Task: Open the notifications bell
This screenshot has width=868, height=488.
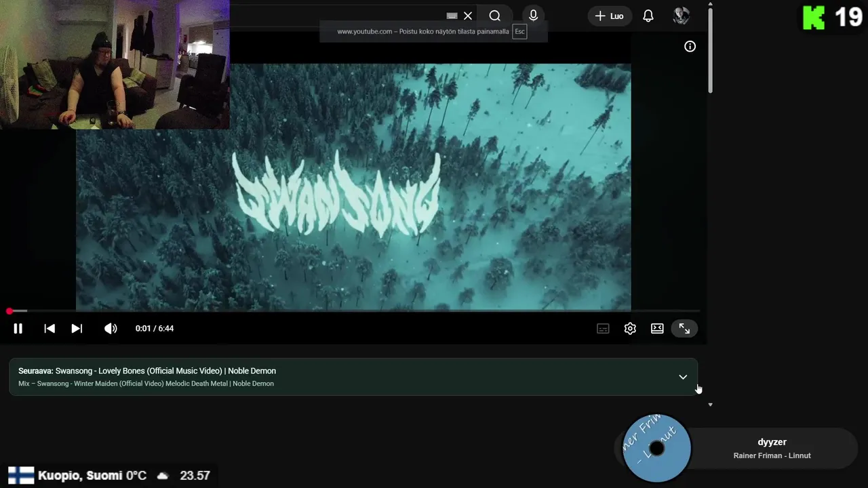Action: (x=648, y=16)
